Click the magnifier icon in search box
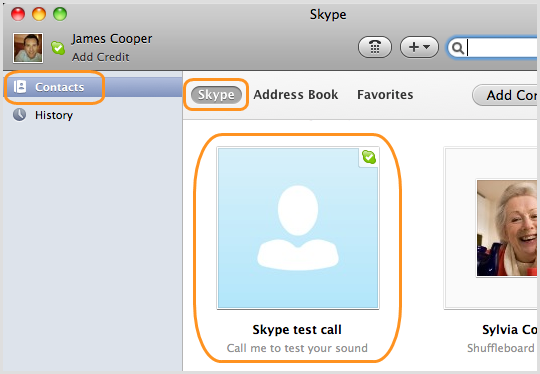Viewport: 540px width, 374px height. (x=457, y=48)
